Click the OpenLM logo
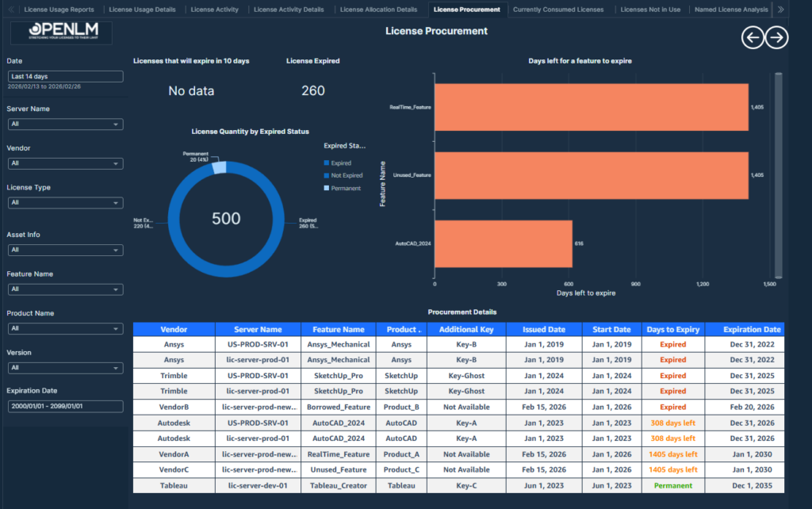This screenshot has height=509, width=812. click(x=61, y=33)
